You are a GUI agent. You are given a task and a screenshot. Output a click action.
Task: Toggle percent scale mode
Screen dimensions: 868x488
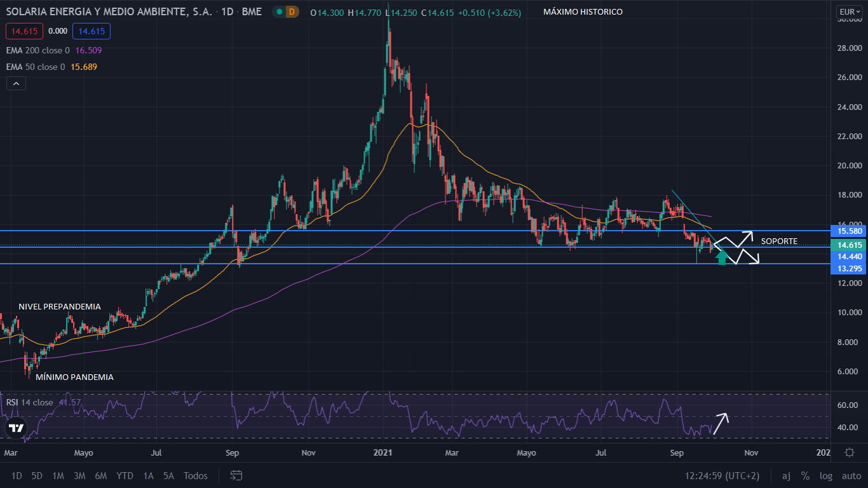pyautogui.click(x=805, y=475)
